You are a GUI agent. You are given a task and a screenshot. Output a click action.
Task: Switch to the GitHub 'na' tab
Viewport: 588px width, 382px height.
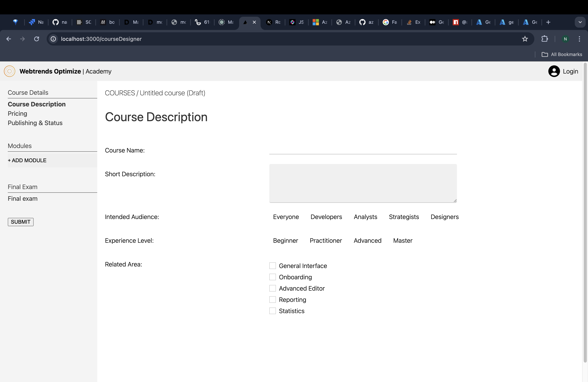[60, 22]
